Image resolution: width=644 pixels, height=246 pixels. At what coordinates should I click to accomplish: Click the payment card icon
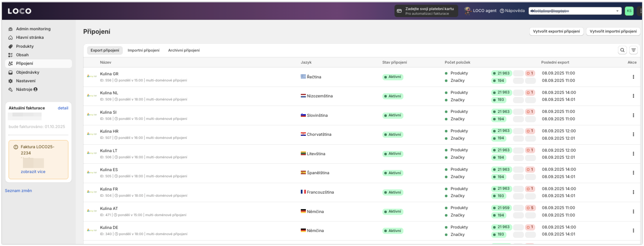tap(399, 11)
